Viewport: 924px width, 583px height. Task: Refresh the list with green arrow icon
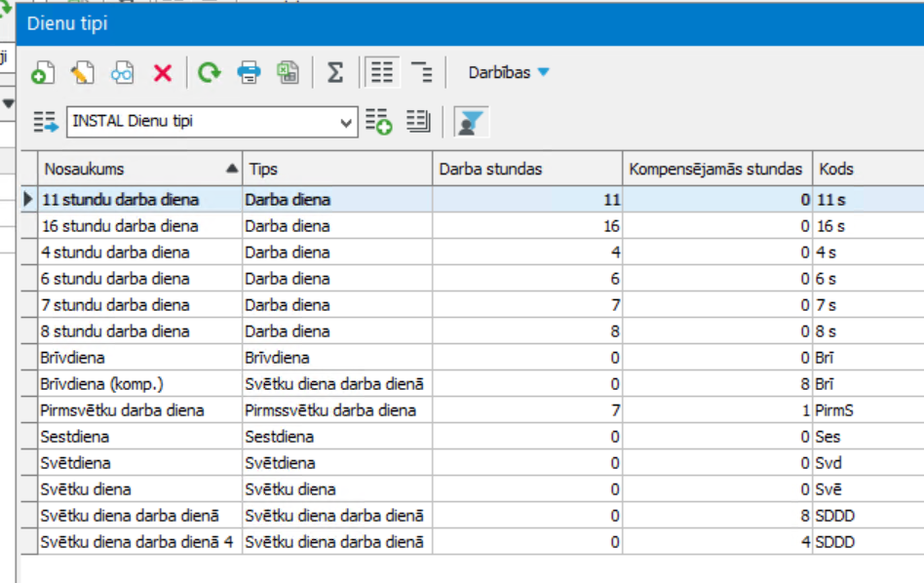coord(210,73)
